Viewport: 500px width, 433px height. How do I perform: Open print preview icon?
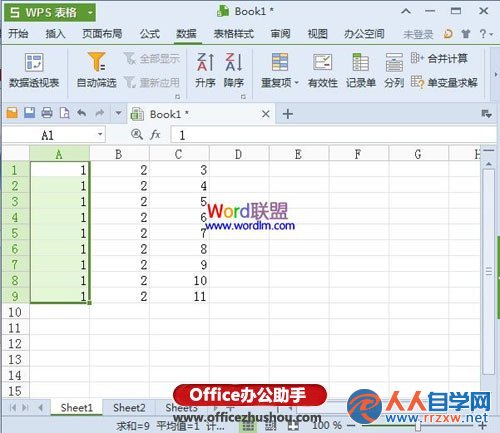pos(64,113)
